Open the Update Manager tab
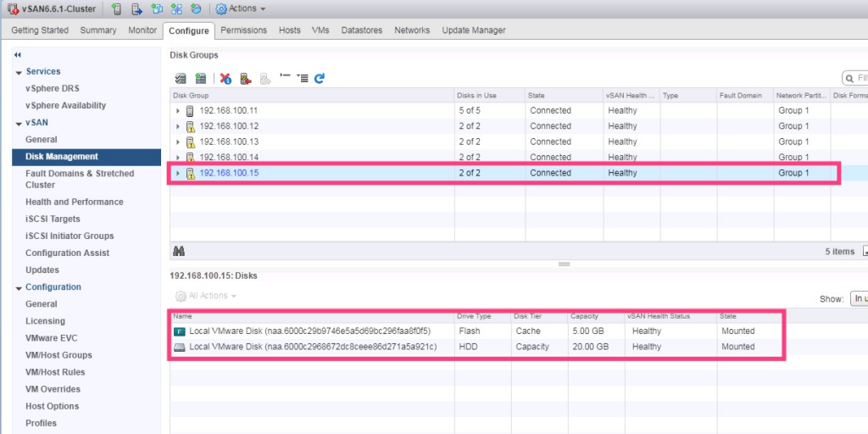The width and height of the screenshot is (868, 434). click(x=474, y=31)
